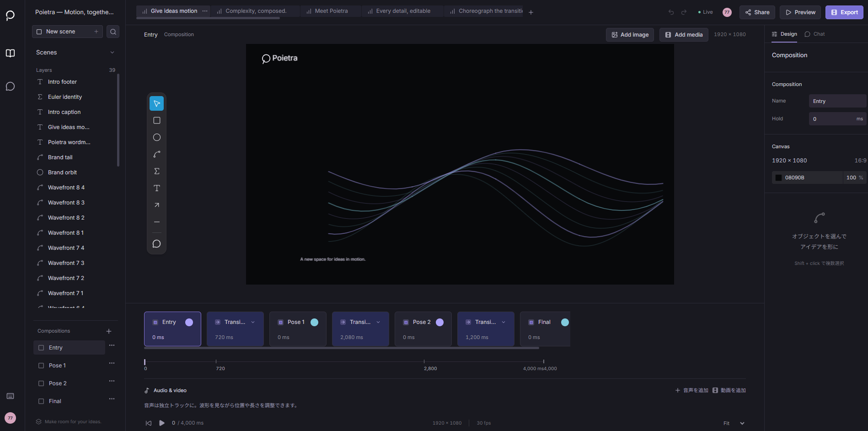Viewport: 868px width, 431px height.
Task: Select the sigma formula tool
Action: [157, 171]
